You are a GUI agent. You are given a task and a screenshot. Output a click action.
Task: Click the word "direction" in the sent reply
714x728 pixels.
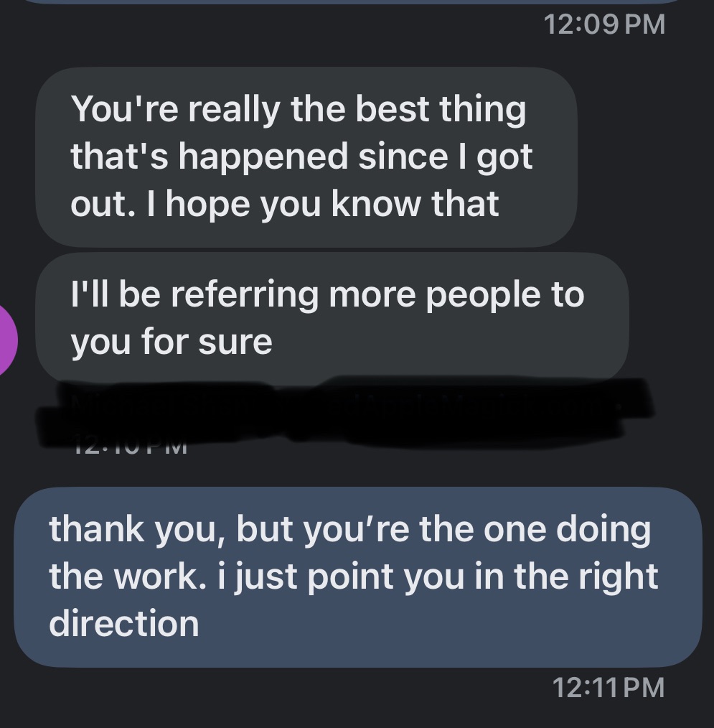[x=123, y=622]
